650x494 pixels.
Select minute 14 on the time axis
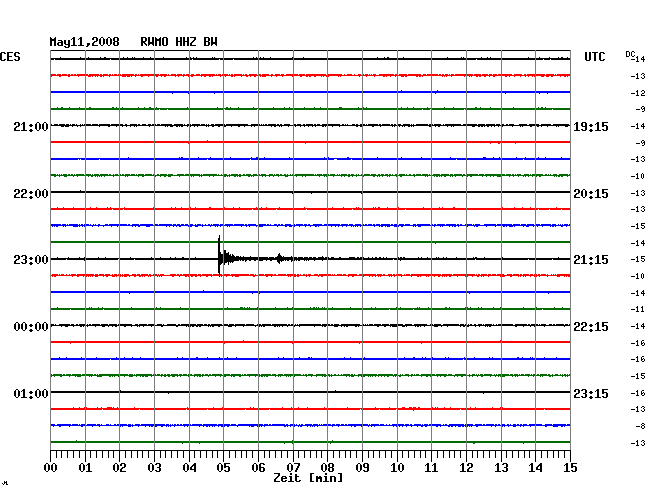[x=535, y=467]
